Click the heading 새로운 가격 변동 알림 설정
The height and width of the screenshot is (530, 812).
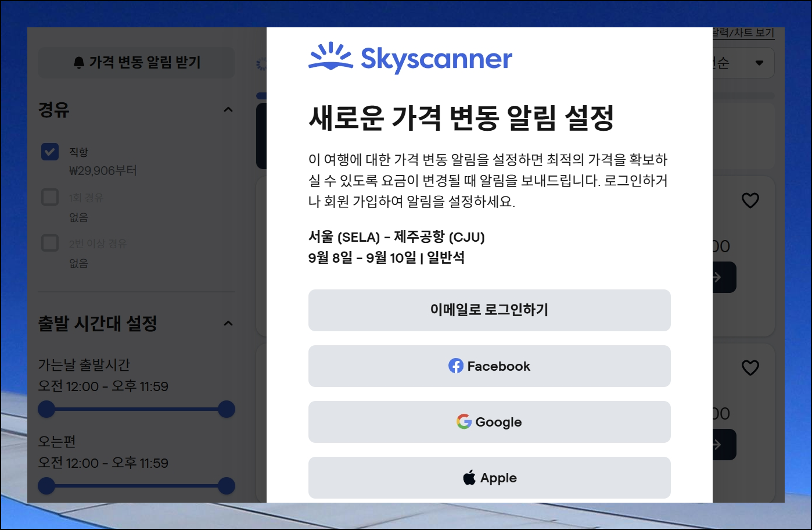[461, 118]
